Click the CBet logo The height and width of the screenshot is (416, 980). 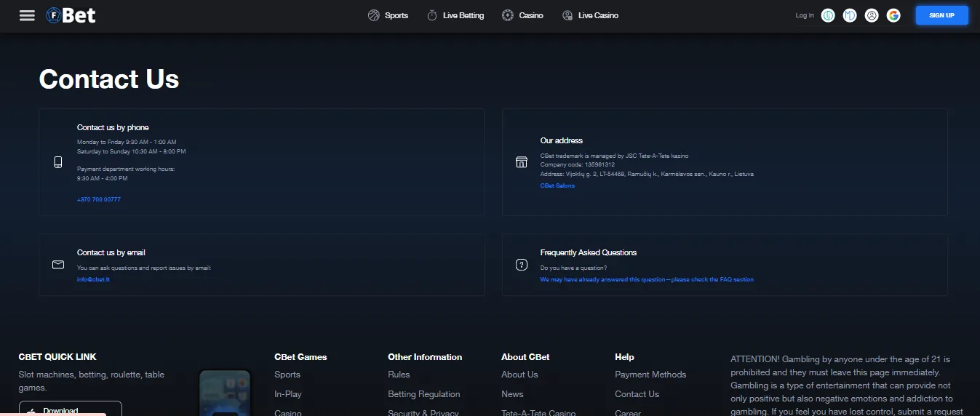pos(71,15)
